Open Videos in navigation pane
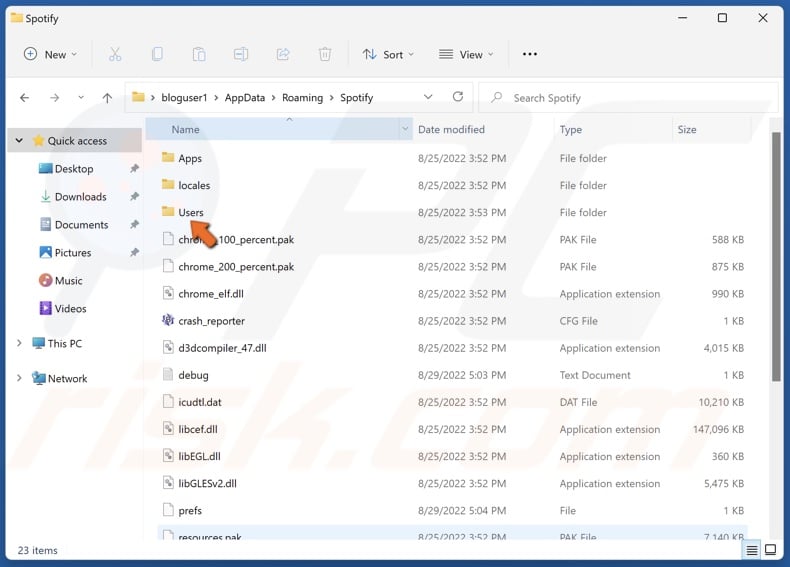Screen dimensions: 790x567 (70, 308)
